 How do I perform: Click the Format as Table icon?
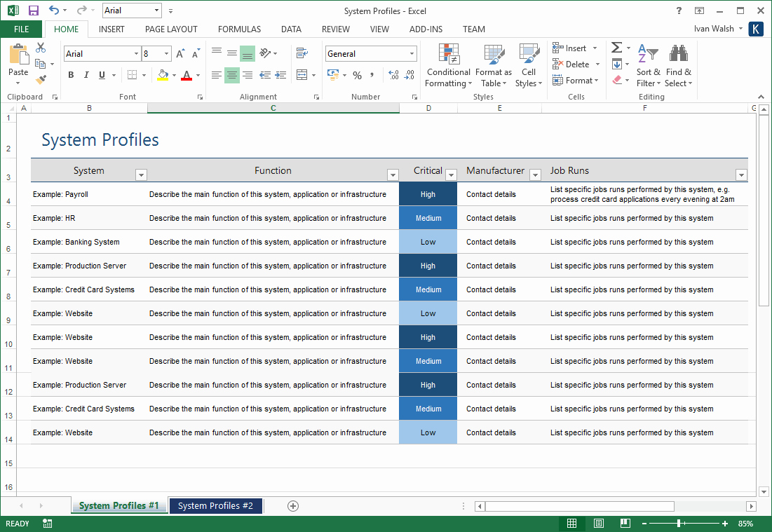point(493,55)
